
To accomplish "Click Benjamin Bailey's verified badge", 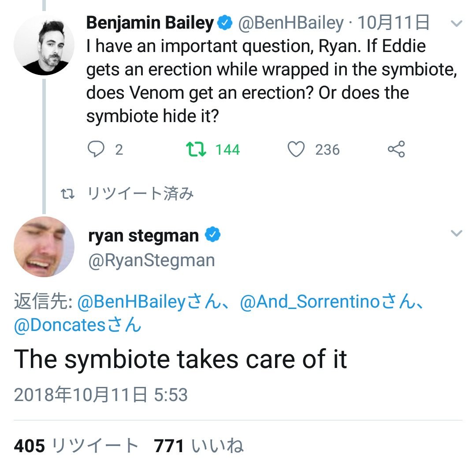I will click(226, 23).
